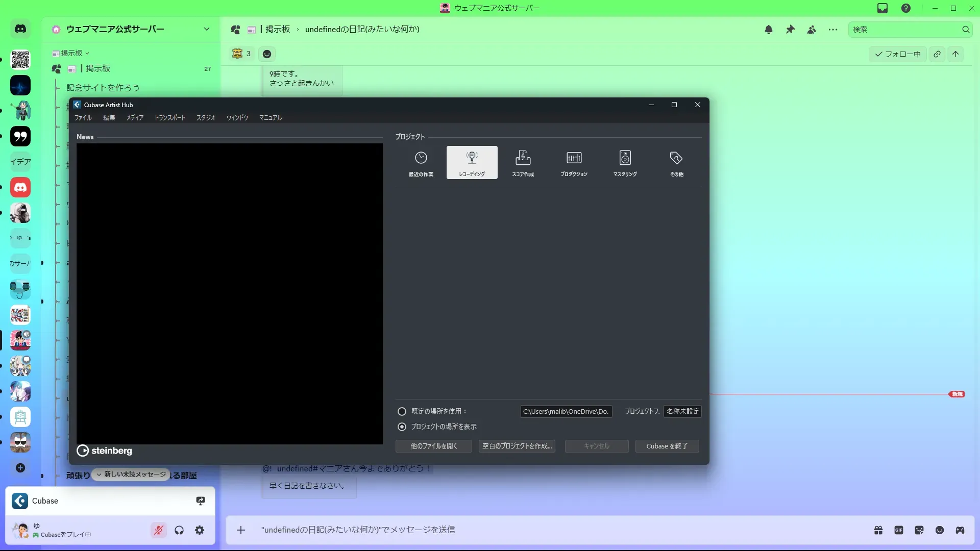Select the 最近の作業 (recent work) project category
Viewport: 980px width, 551px height.
click(421, 163)
